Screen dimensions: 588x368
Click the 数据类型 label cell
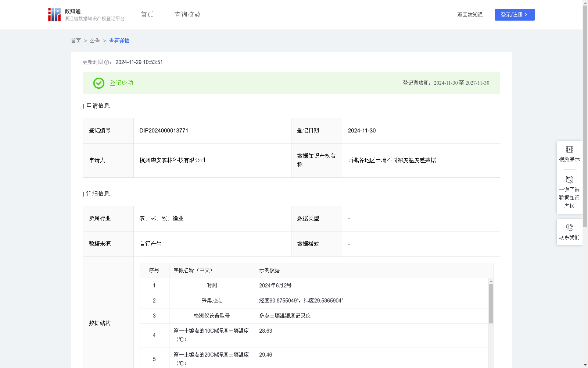(x=316, y=219)
